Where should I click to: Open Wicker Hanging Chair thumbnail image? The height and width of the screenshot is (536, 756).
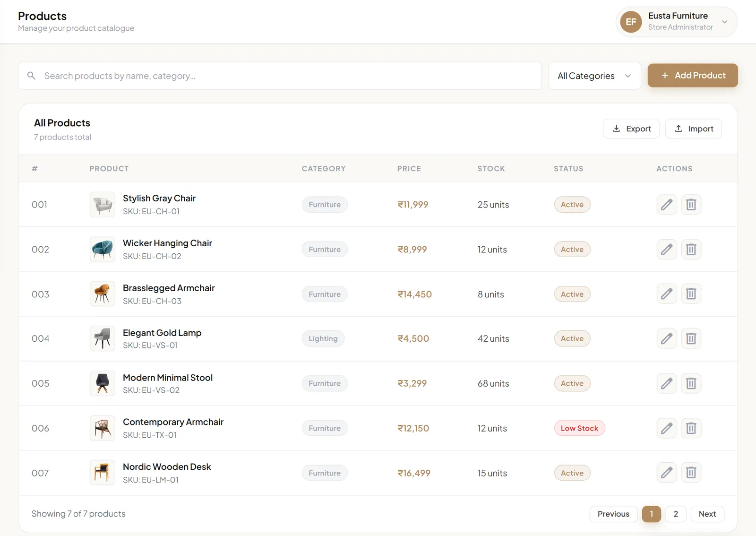click(103, 250)
